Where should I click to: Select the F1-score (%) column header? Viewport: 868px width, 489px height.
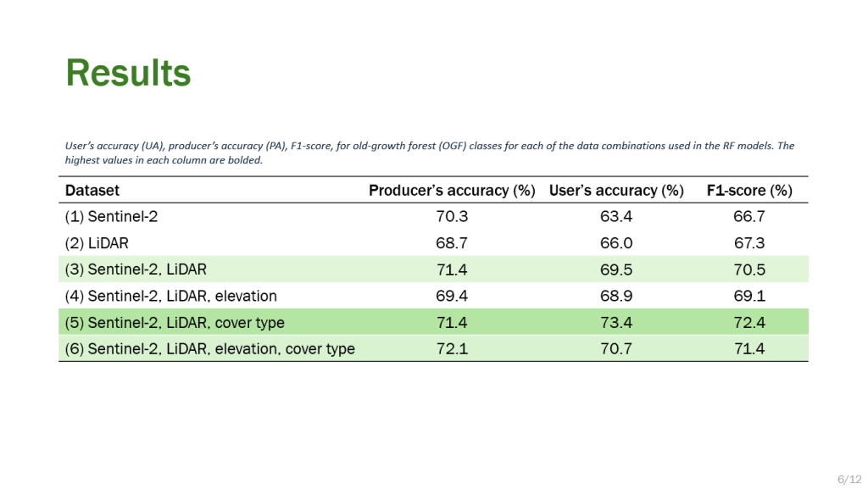(x=749, y=191)
